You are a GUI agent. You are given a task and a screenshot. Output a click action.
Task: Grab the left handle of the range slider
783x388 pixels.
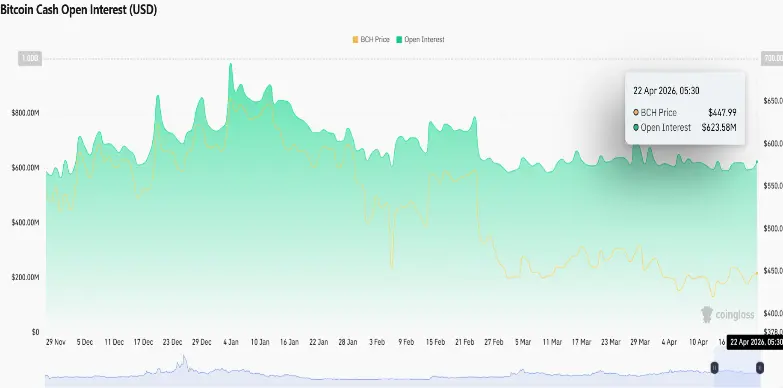[715, 368]
